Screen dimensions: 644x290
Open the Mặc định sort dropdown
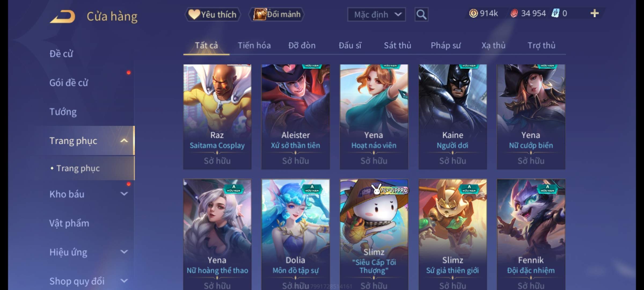click(x=376, y=15)
